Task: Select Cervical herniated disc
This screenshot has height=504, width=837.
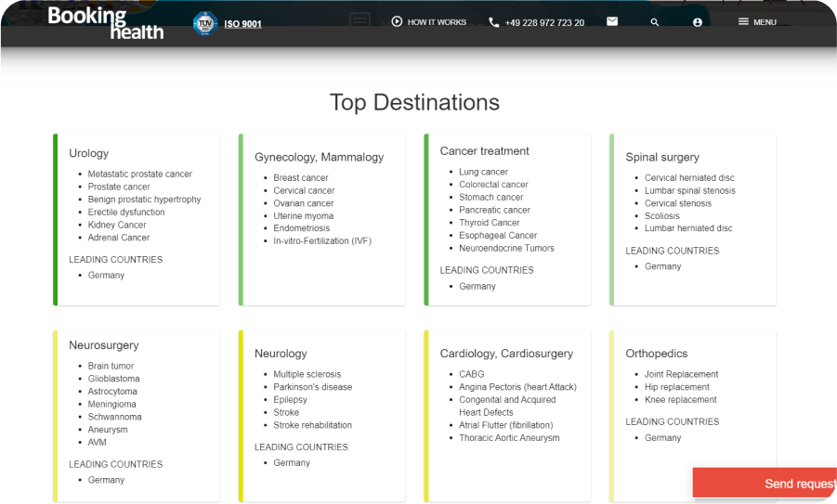Action: pos(689,177)
